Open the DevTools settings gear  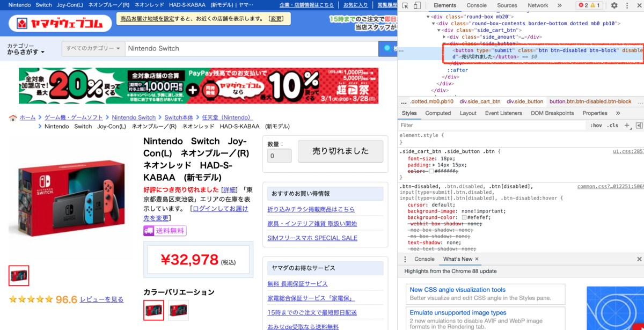click(614, 5)
